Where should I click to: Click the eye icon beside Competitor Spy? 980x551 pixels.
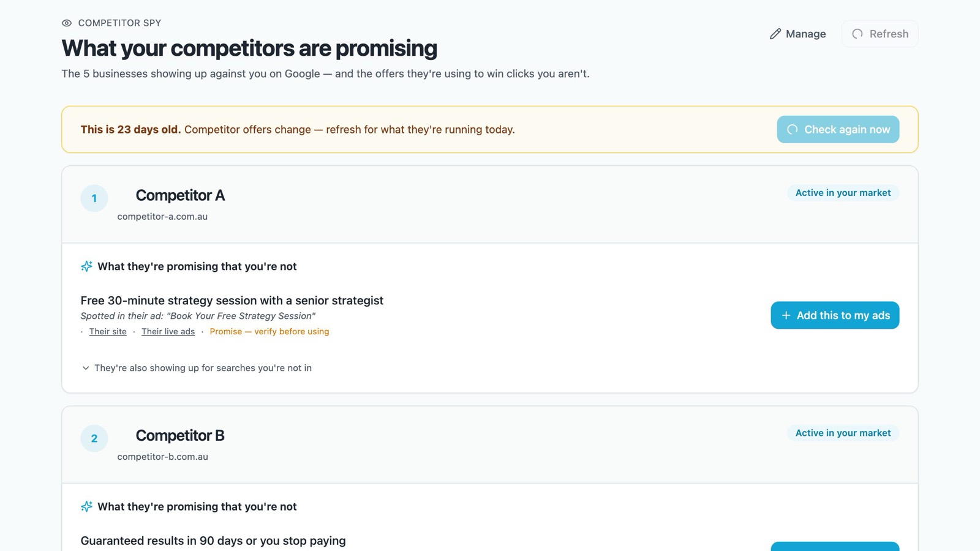coord(67,23)
